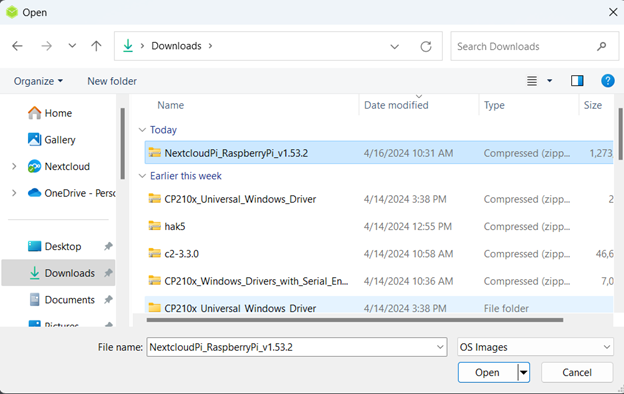624x394 pixels.
Task: Select the zipped CP210x_Universal_Windows_Driver file
Action: 378,199
